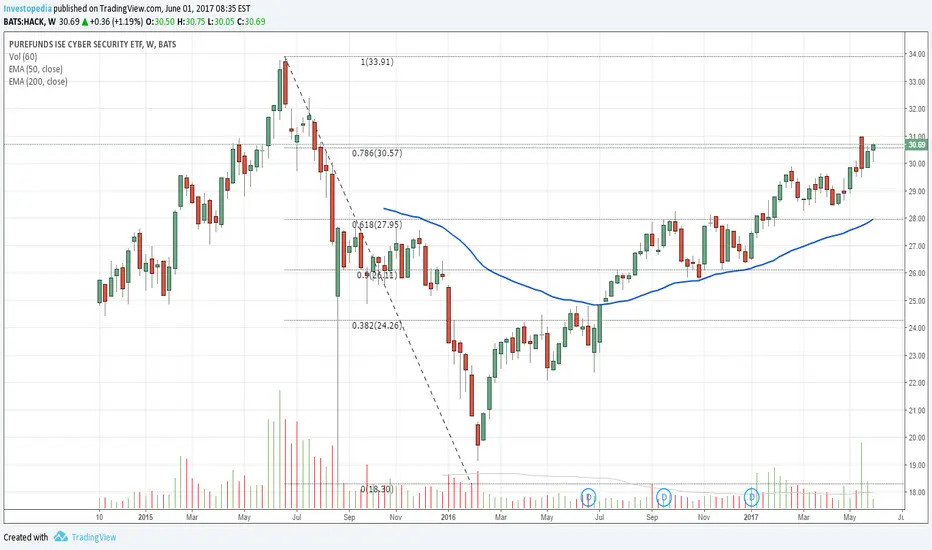Click the green 30.69 price tag on axis
The width and height of the screenshot is (932, 550).
(x=916, y=144)
